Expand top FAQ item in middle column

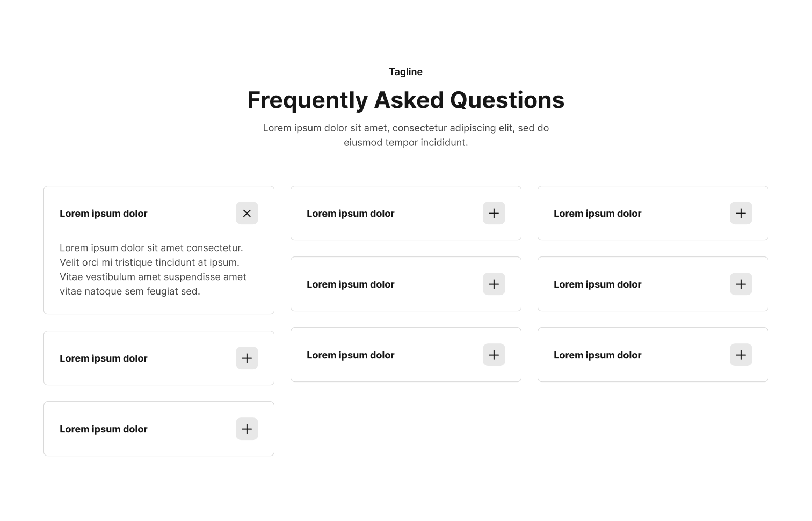click(x=494, y=213)
